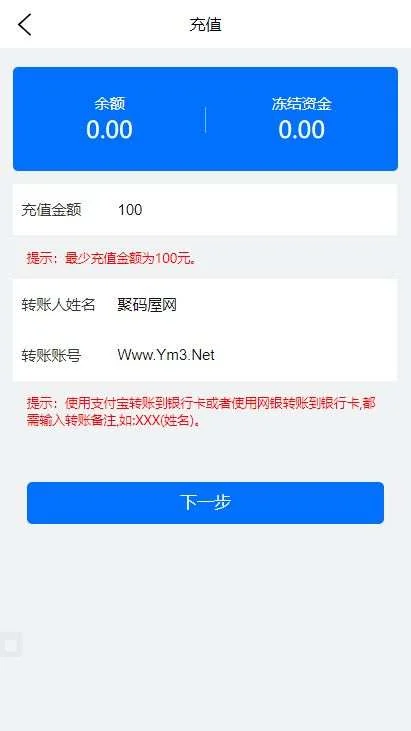411x731 pixels.
Task: Tap the faint square icon at bottom left
Action: 10,645
